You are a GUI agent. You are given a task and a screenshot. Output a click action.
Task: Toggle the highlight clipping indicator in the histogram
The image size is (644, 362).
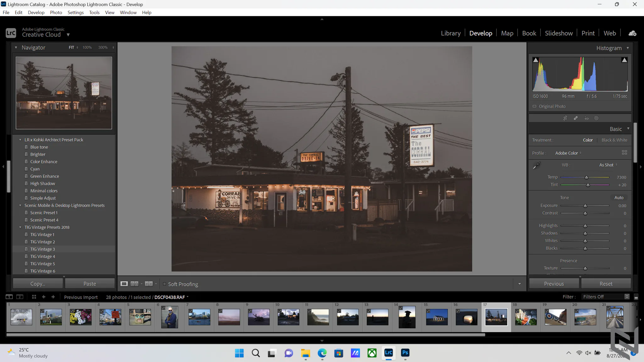coord(625,60)
